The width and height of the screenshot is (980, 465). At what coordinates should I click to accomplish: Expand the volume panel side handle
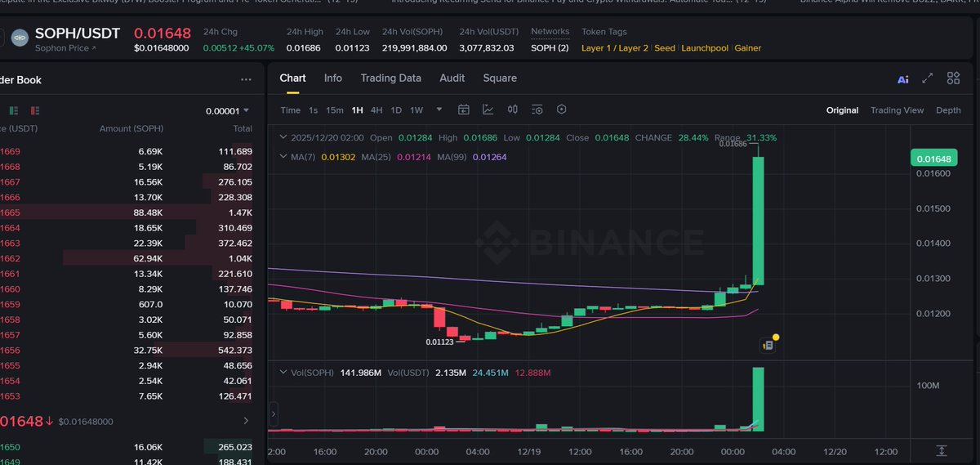tap(273, 413)
